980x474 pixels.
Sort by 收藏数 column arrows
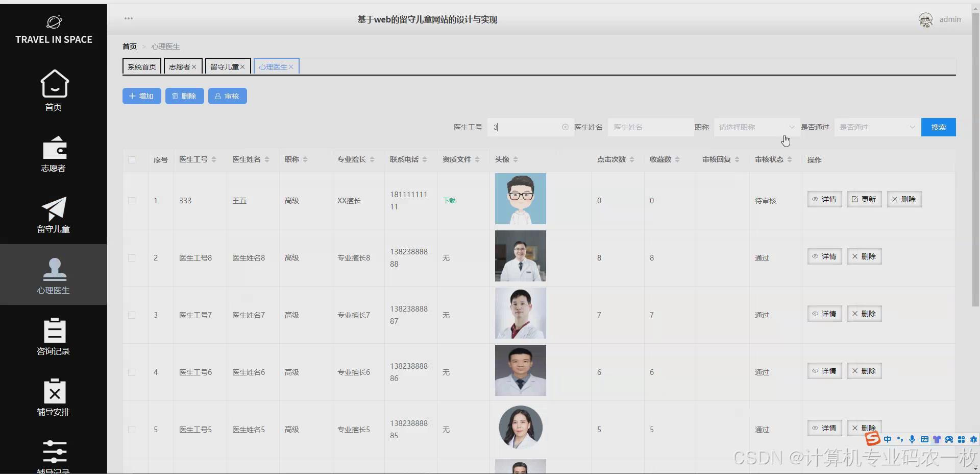[x=677, y=159]
